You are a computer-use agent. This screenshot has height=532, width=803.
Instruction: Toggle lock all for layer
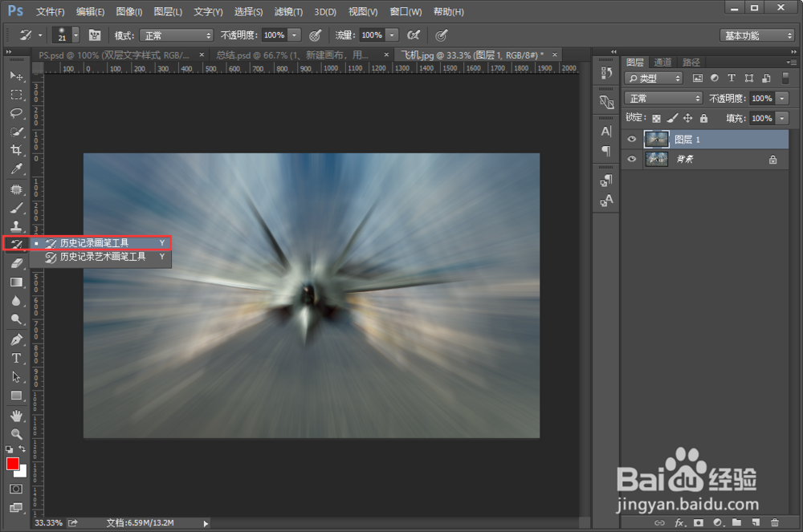pos(703,118)
